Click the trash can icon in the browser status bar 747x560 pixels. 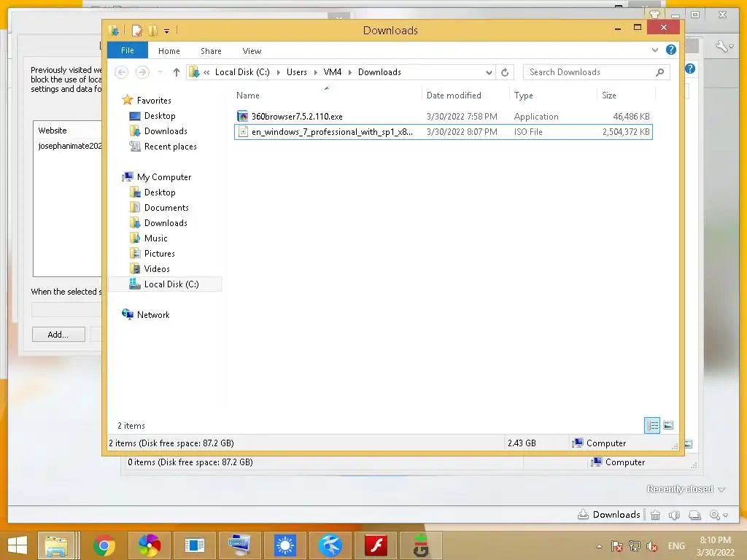[656, 515]
